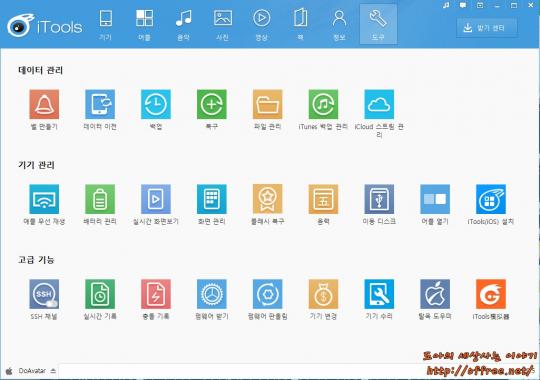This screenshot has width=540, height=380.
Task: Open the SSH 채널 tunnel
Action: coord(44,294)
